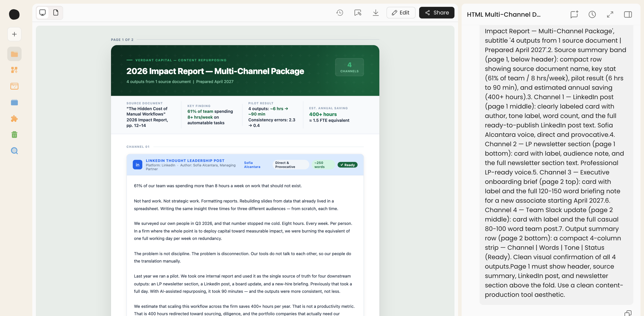Click the 'Sofia Alcantara' author label

(252, 165)
